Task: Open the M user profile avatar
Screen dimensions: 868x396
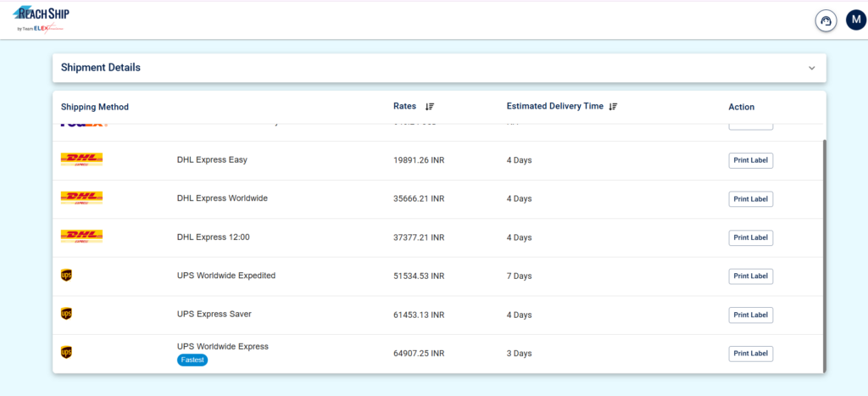Action: pyautogui.click(x=856, y=20)
